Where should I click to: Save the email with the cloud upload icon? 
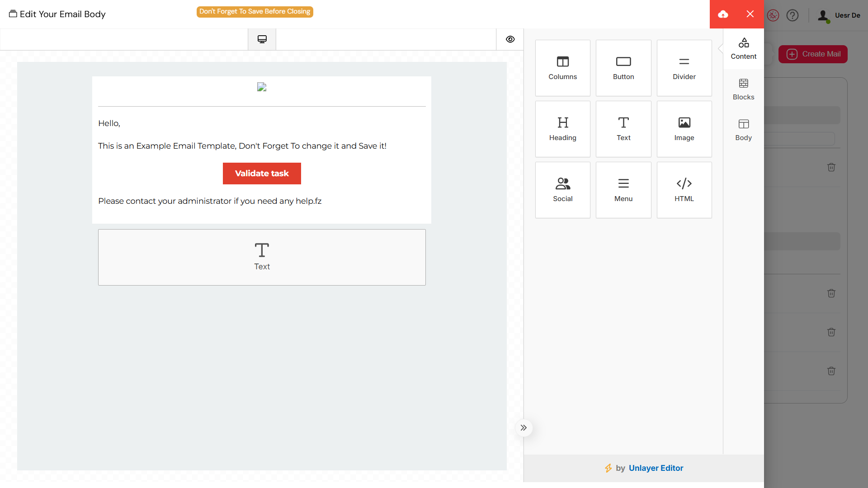click(723, 14)
